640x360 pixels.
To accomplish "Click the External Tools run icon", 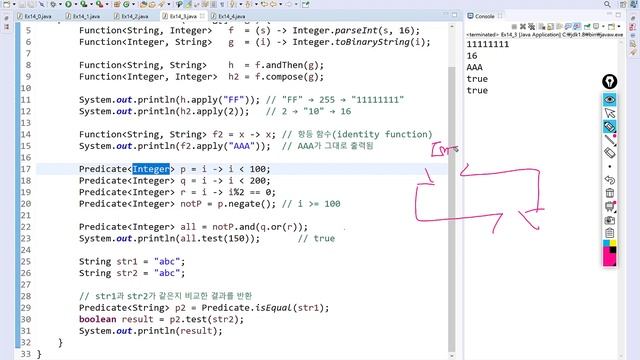I will tap(99, 4).
